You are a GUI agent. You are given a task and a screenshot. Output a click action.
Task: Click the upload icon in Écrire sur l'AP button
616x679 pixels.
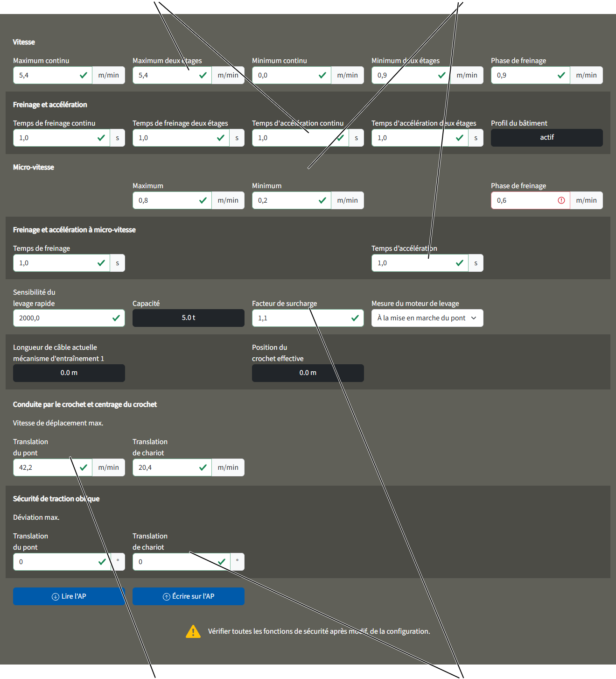coord(166,597)
